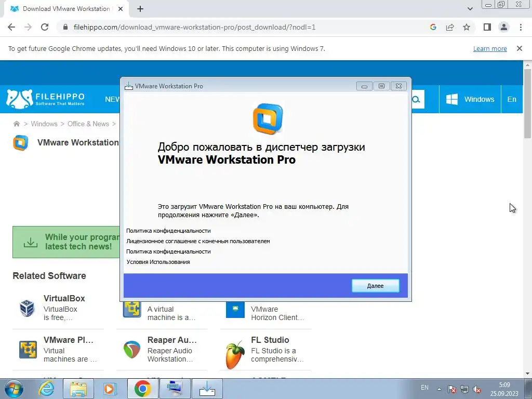Click the FL Studio fruit icon

tap(235, 355)
